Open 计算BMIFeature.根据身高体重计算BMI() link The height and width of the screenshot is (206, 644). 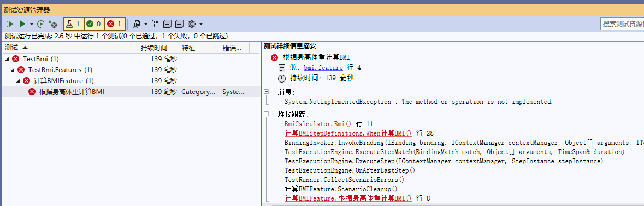(x=348, y=198)
